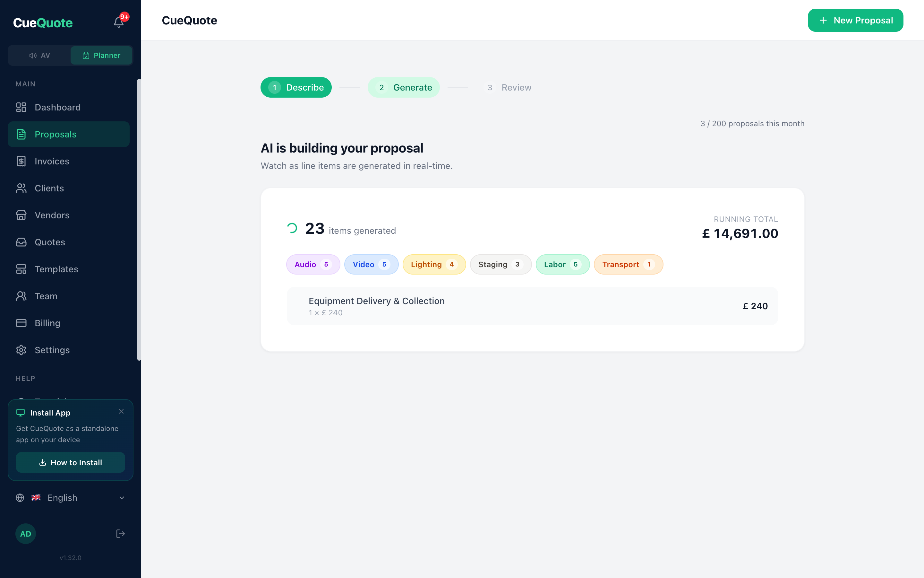Jump to the Review step
The height and width of the screenshot is (578, 924).
508,88
